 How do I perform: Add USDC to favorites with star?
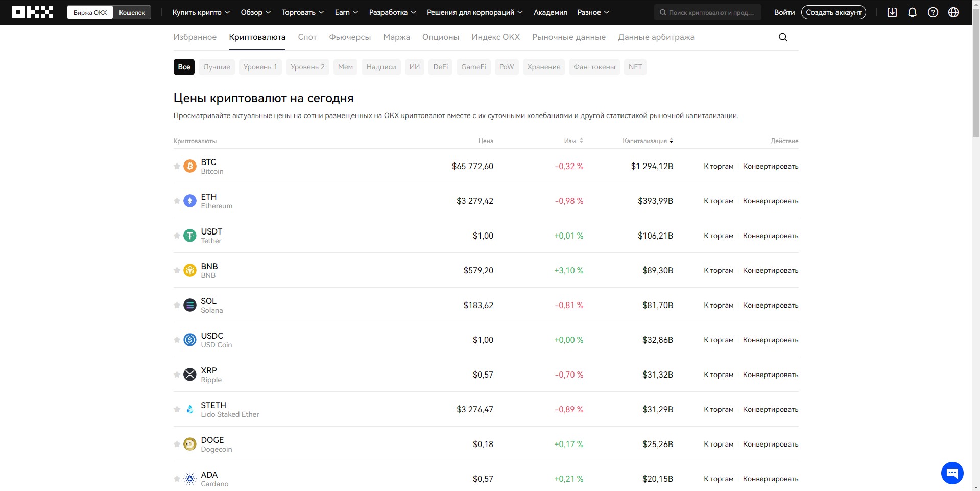pyautogui.click(x=177, y=340)
